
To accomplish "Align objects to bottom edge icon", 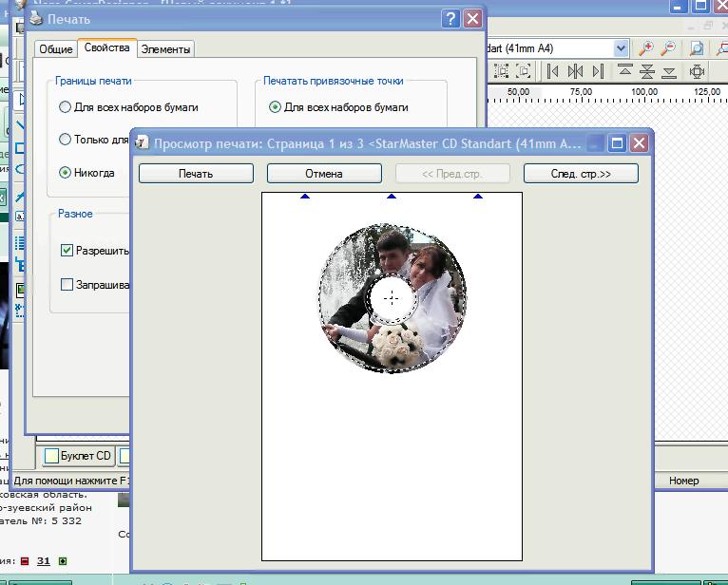I will pos(669,72).
